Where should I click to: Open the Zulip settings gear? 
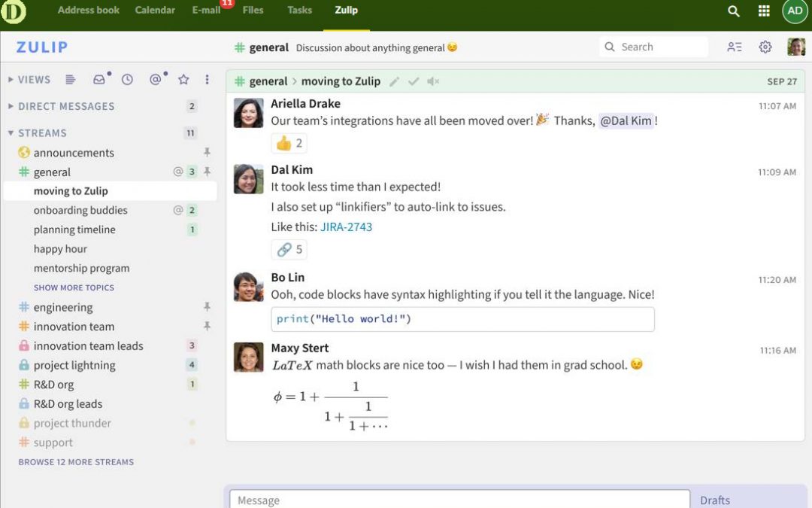click(x=765, y=47)
